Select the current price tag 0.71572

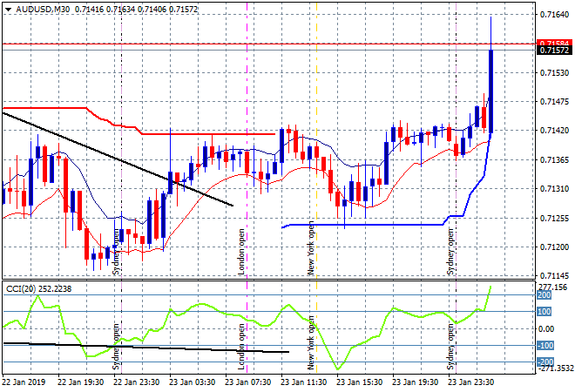554,51
